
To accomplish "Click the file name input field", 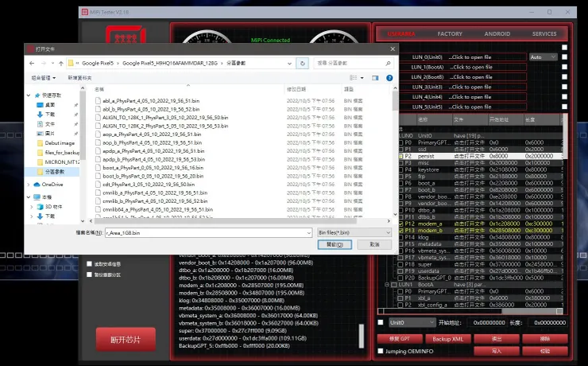I will point(208,233).
